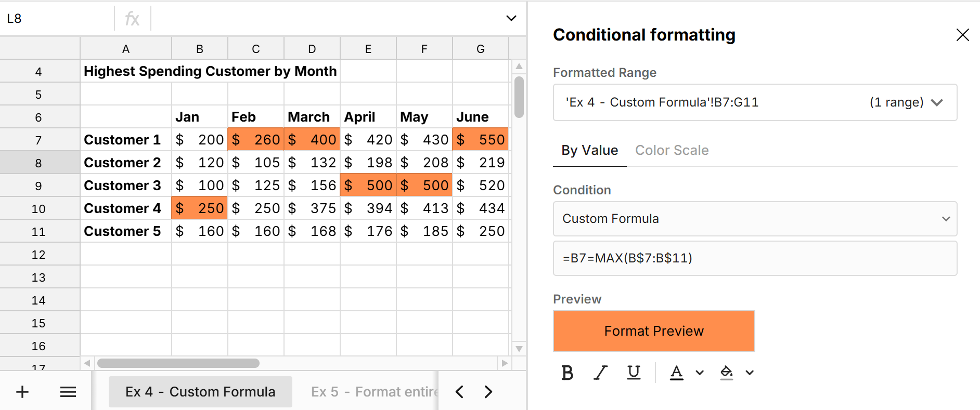The width and height of the screenshot is (980, 410).
Task: Click the fill color bucket icon
Action: click(x=726, y=373)
